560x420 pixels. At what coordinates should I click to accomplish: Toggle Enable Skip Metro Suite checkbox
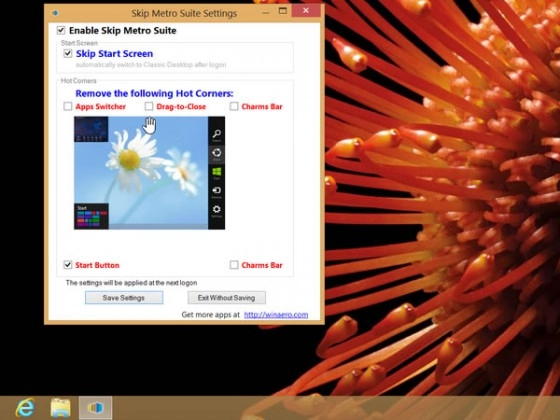pyautogui.click(x=61, y=30)
